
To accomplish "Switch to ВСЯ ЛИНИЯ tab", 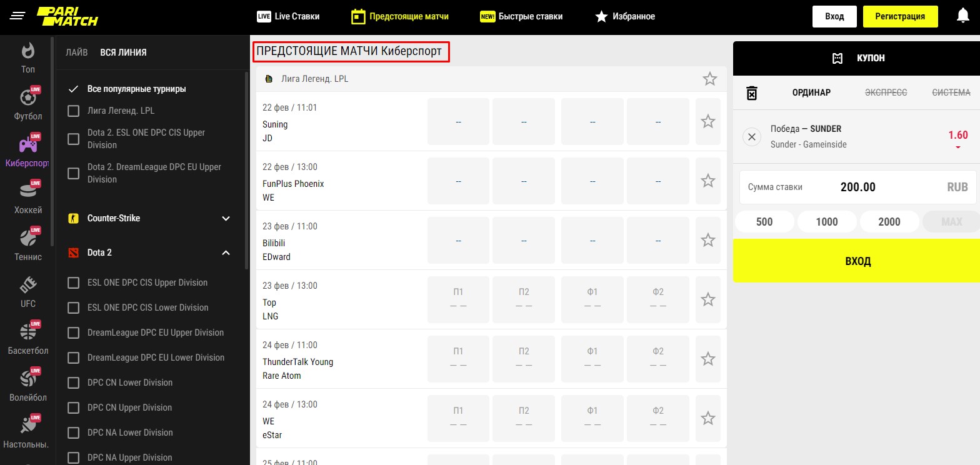I will pos(124,52).
